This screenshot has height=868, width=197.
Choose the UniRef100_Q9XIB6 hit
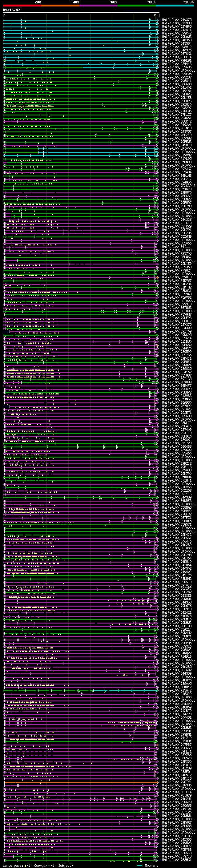(x=177, y=837)
